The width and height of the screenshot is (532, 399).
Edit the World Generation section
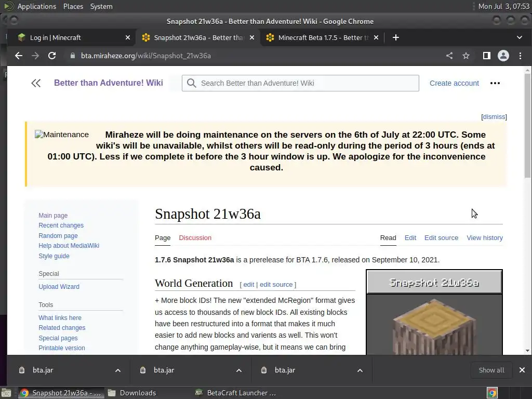click(249, 285)
